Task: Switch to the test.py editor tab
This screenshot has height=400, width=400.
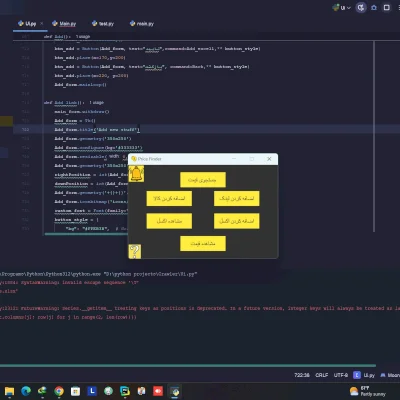Action: tap(103, 24)
